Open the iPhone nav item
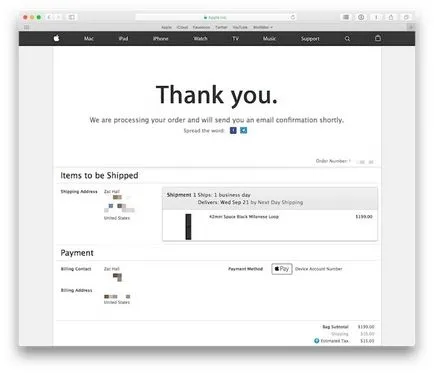Screen dimensions: 434x373 coord(161,39)
